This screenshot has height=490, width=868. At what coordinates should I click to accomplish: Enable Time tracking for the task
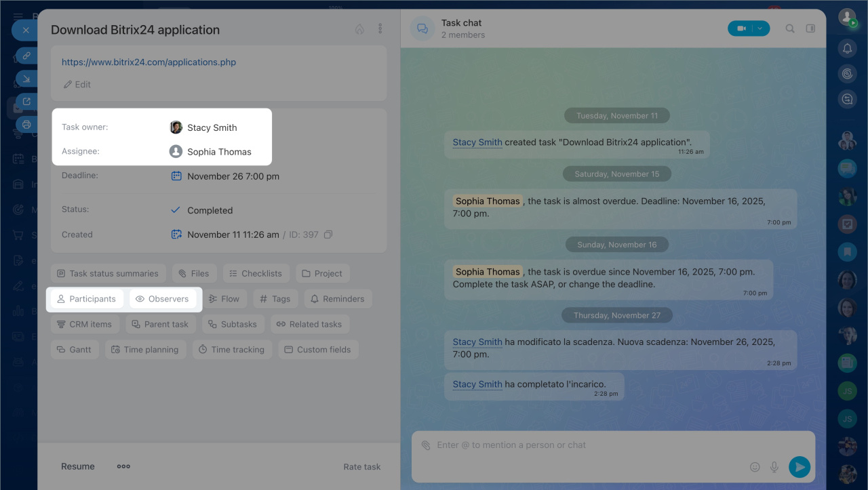click(x=232, y=350)
